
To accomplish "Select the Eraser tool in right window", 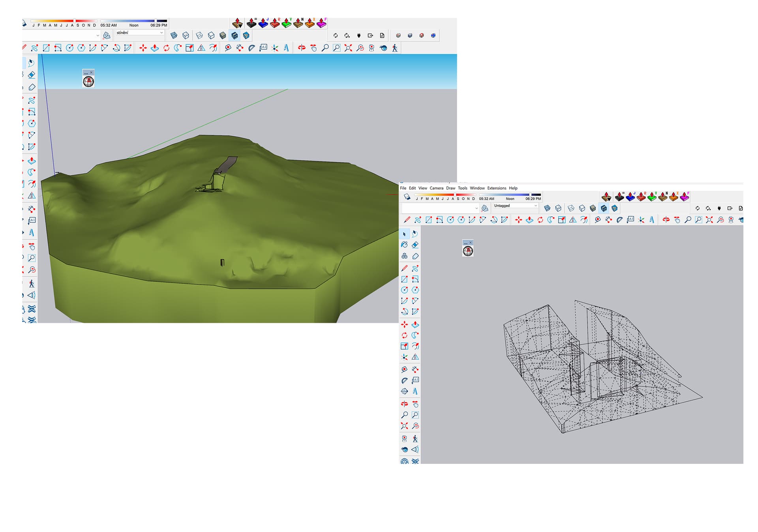I will click(415, 245).
